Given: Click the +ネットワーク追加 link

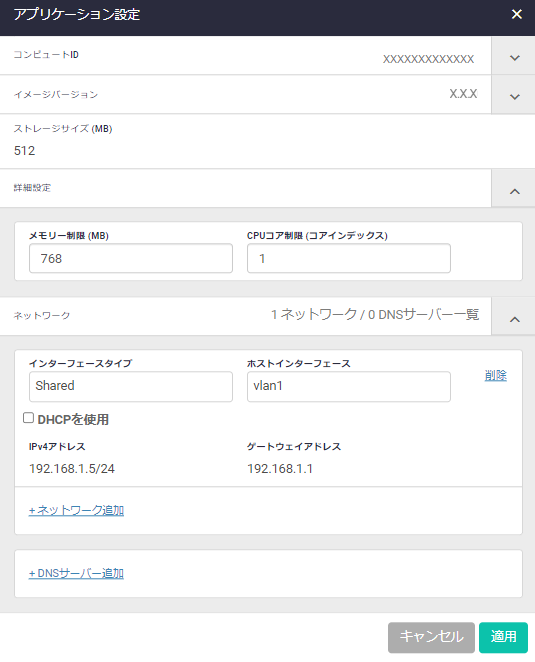Looking at the screenshot, I should tap(76, 510).
